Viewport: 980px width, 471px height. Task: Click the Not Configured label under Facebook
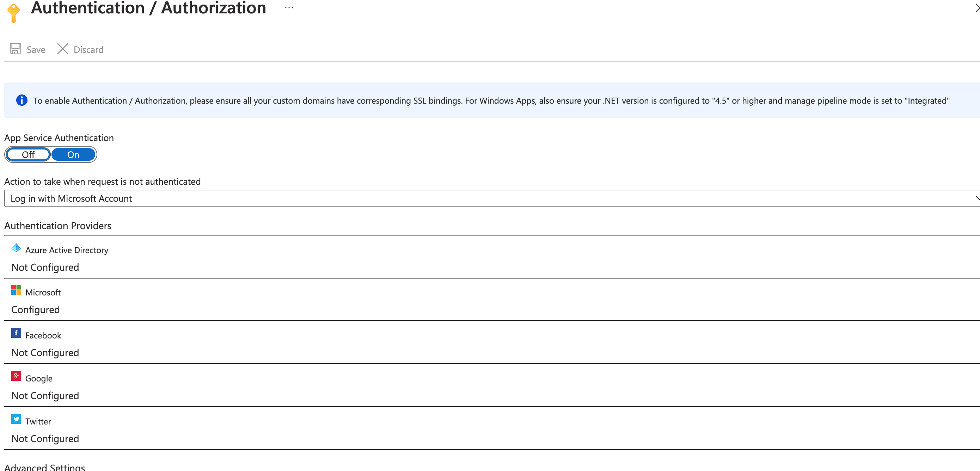[x=45, y=352]
